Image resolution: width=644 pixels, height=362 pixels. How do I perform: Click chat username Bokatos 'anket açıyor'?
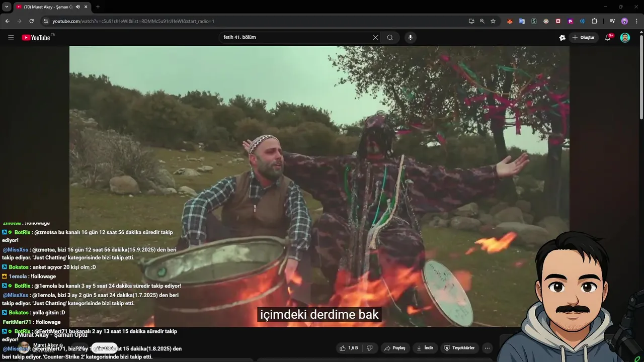[19, 267]
